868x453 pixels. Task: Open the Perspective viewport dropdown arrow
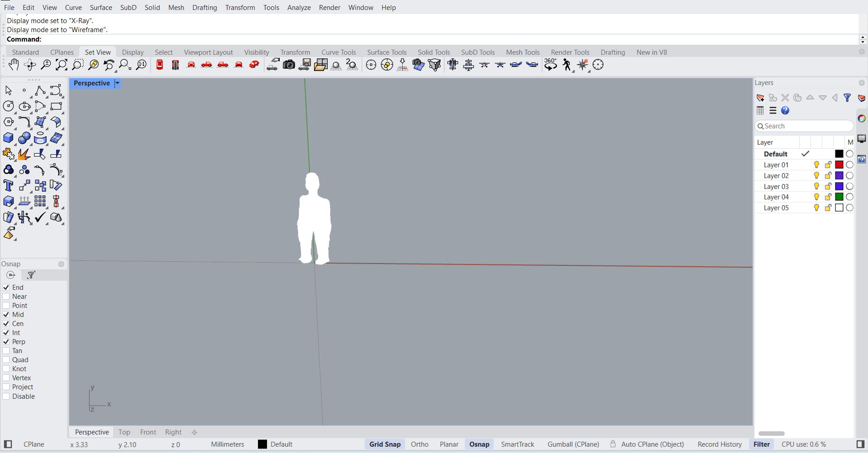coord(117,83)
